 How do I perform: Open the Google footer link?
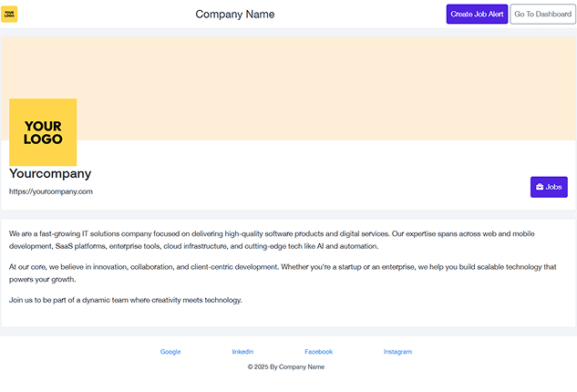coord(170,352)
